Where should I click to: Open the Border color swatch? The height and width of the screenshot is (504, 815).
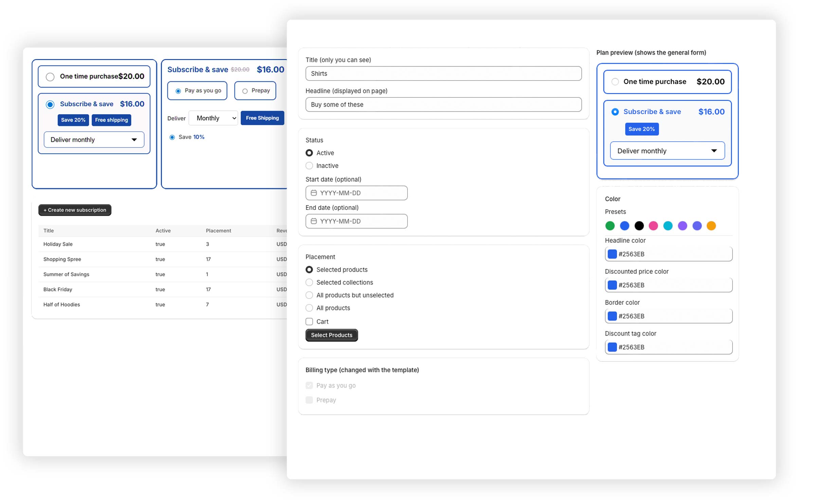coord(612,316)
